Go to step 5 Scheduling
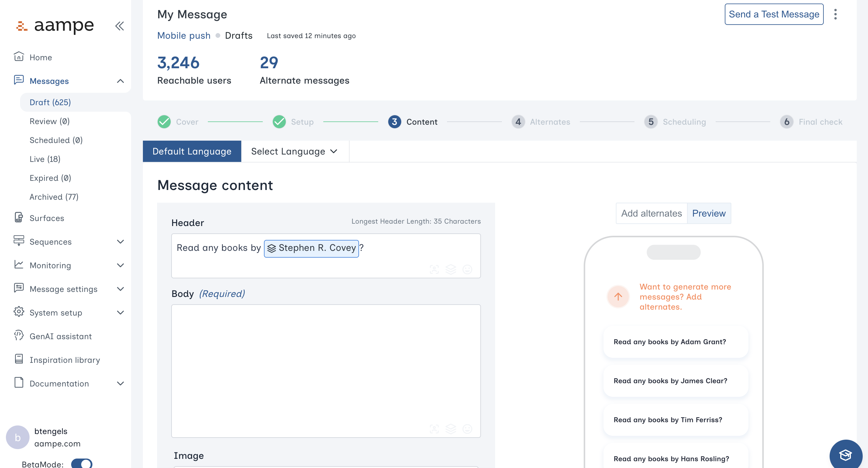Image resolution: width=868 pixels, height=468 pixels. 675,122
